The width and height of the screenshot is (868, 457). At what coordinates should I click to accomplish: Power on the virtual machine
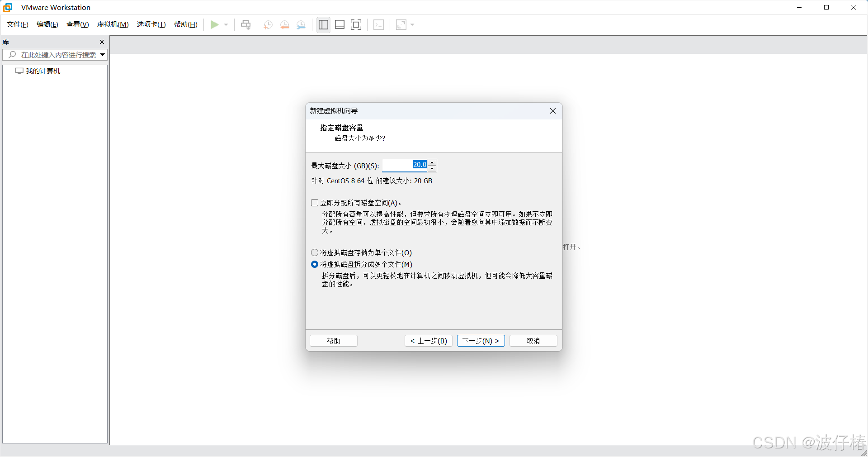(215, 25)
